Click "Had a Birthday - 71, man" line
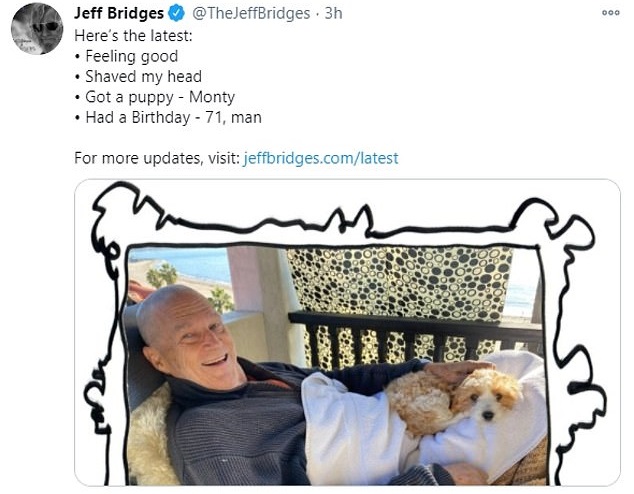This screenshot has height=494, width=634. pos(168,117)
